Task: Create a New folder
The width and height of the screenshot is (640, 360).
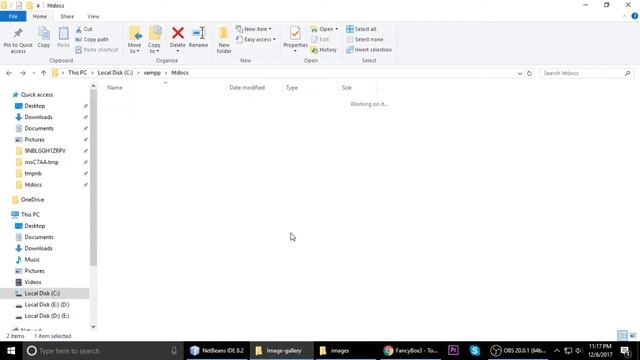Action: click(224, 40)
